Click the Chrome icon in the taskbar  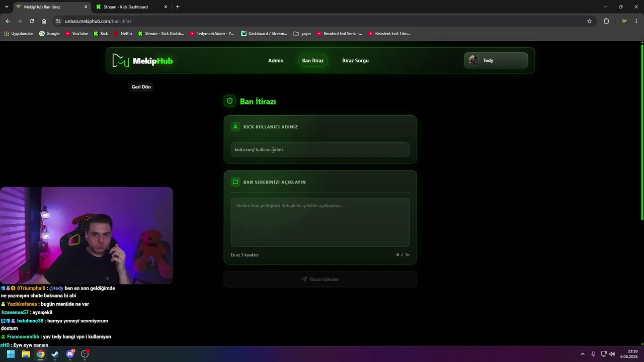pyautogui.click(x=40, y=354)
